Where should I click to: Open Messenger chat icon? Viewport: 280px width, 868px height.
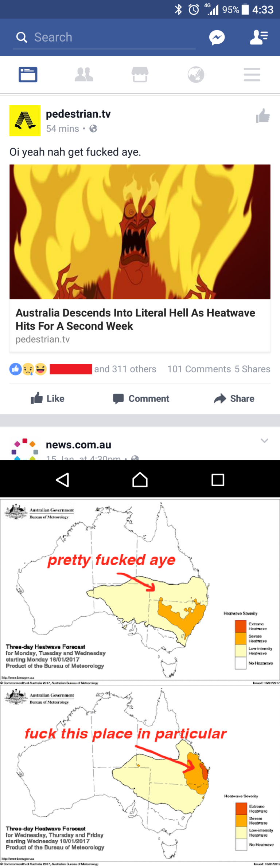(217, 38)
